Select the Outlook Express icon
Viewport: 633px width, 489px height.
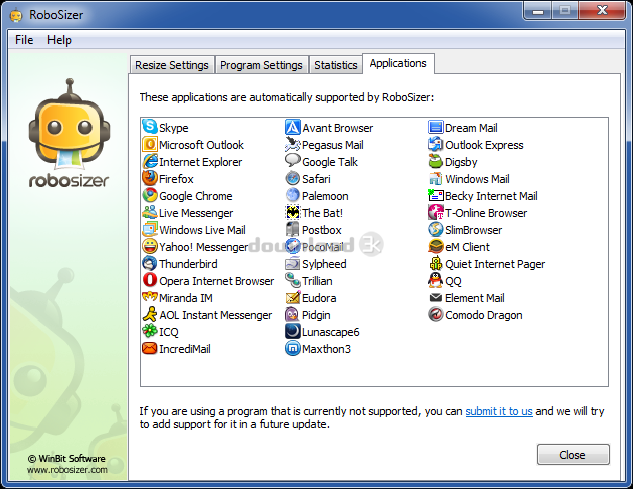(436, 144)
